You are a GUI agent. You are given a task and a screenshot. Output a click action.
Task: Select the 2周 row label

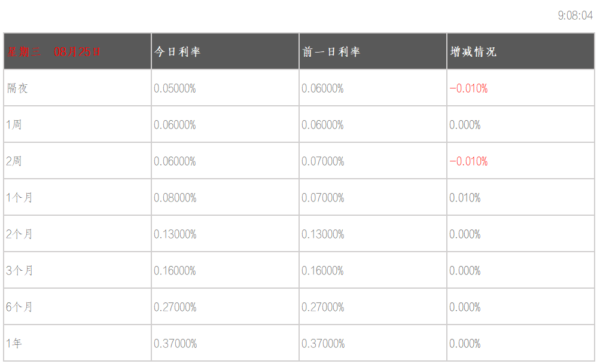point(14,161)
